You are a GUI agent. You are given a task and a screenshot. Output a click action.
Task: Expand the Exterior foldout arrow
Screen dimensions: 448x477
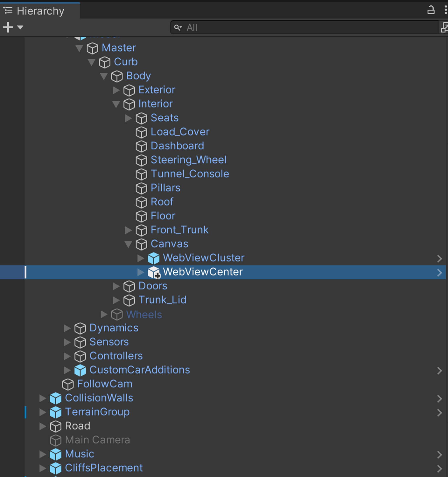click(116, 90)
